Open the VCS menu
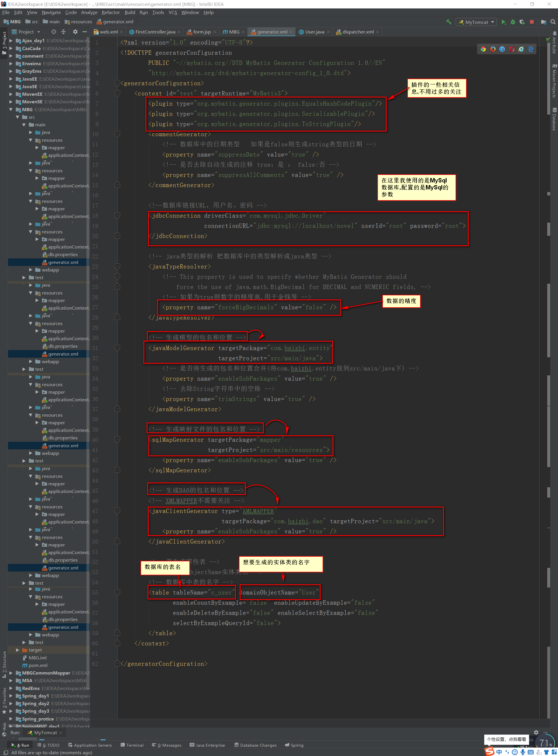 tap(173, 12)
